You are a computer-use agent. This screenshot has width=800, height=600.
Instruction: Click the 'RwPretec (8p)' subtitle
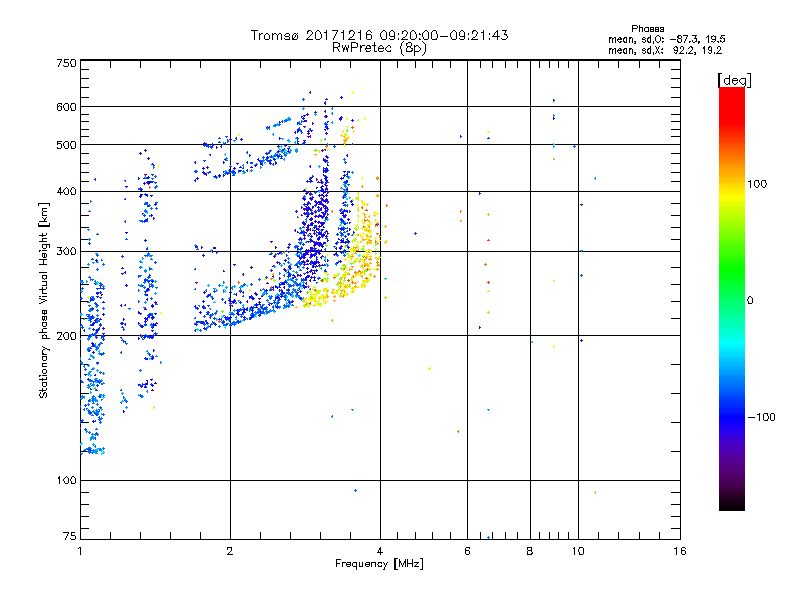(379, 48)
